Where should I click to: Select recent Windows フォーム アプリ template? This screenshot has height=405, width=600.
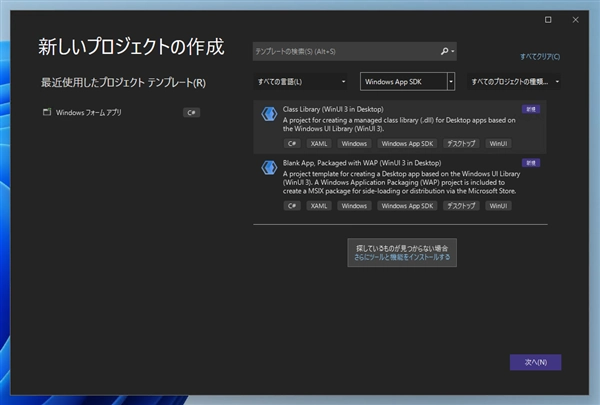click(x=122, y=113)
